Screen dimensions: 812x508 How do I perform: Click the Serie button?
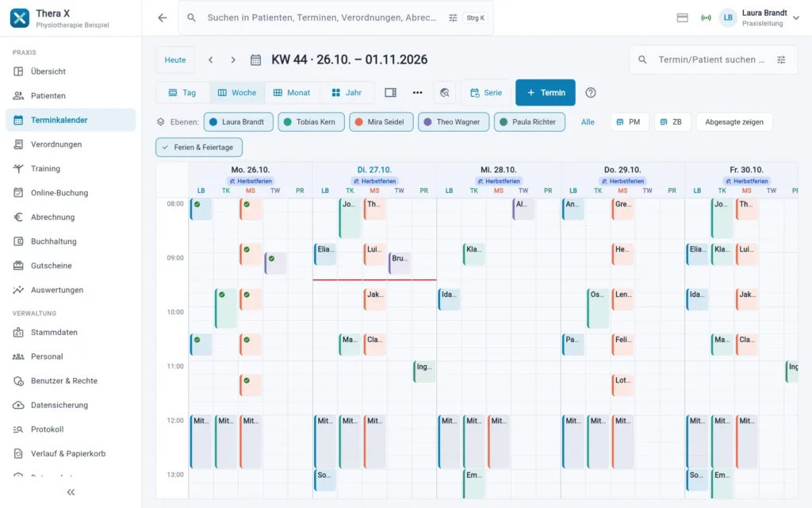486,92
